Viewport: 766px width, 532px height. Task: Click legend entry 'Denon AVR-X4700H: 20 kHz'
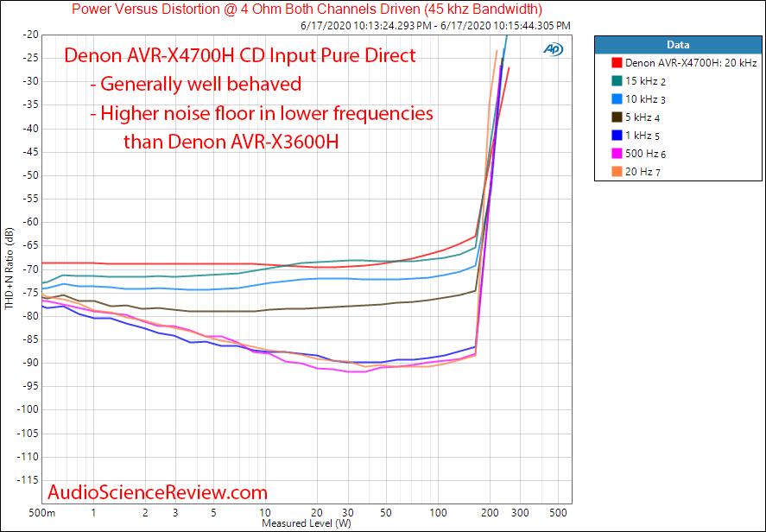coord(690,62)
